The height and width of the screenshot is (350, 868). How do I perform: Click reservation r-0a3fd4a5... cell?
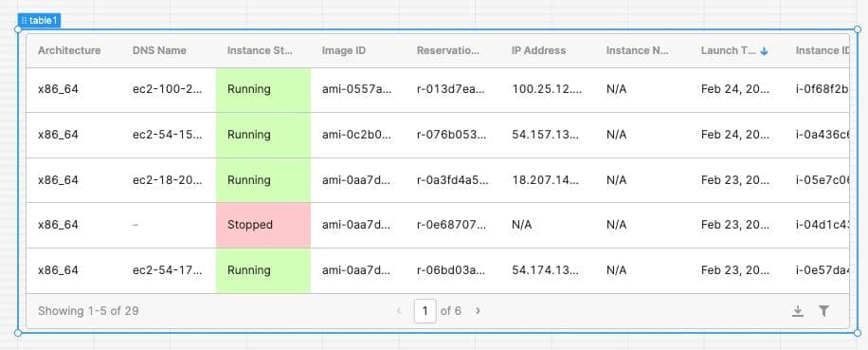click(452, 180)
